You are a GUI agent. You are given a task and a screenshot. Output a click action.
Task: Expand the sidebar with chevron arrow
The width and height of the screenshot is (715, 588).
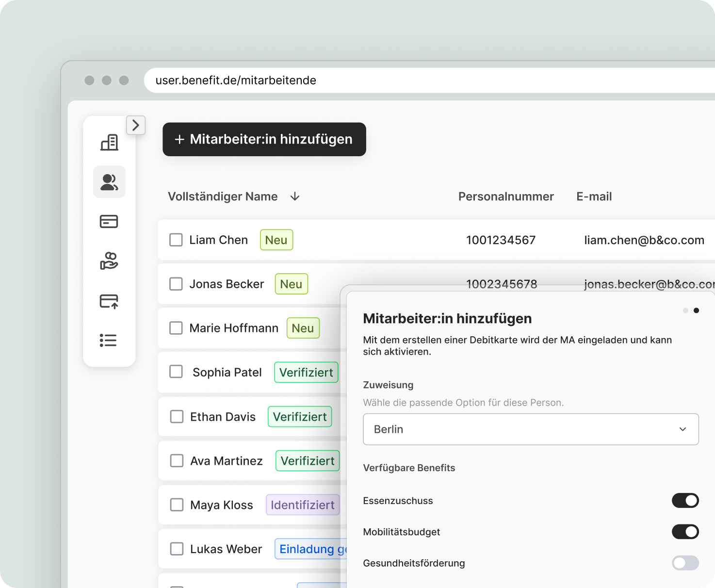coord(136,125)
